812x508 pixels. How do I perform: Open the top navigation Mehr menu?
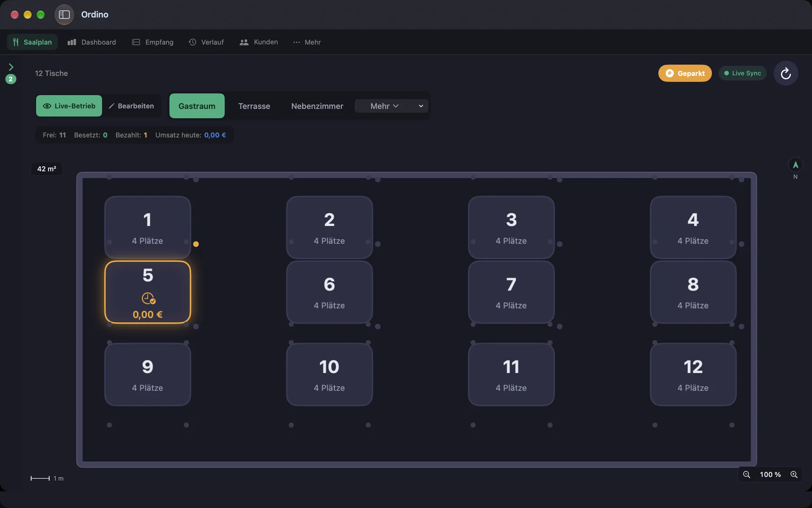[x=307, y=42]
